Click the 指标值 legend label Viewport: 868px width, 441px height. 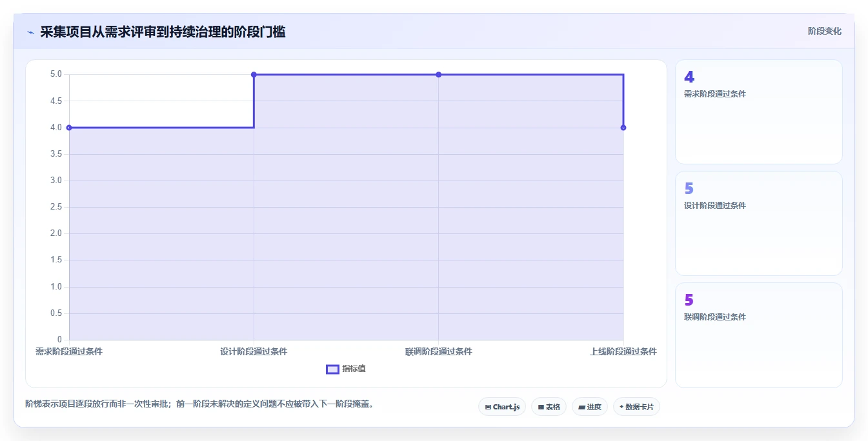coord(354,369)
